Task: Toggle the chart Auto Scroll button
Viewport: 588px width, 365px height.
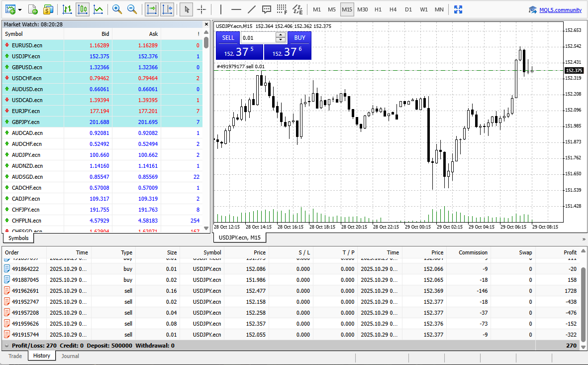Action: pos(152,9)
